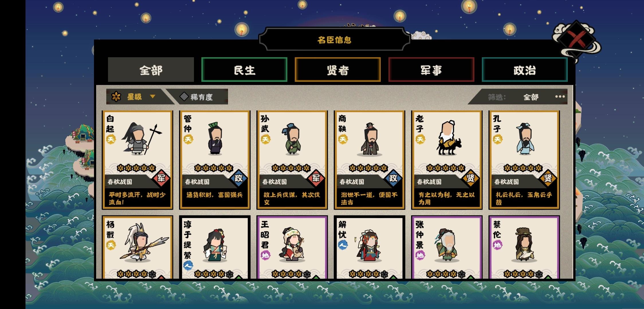The height and width of the screenshot is (309, 644).
Task: Tap the 人 rank icon on 解忧's card
Action: tap(343, 245)
